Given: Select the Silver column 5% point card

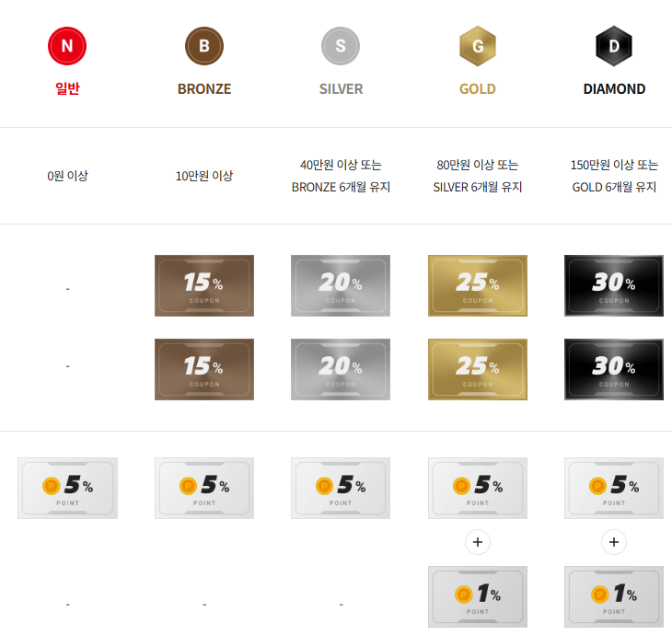Looking at the screenshot, I should 341,488.
